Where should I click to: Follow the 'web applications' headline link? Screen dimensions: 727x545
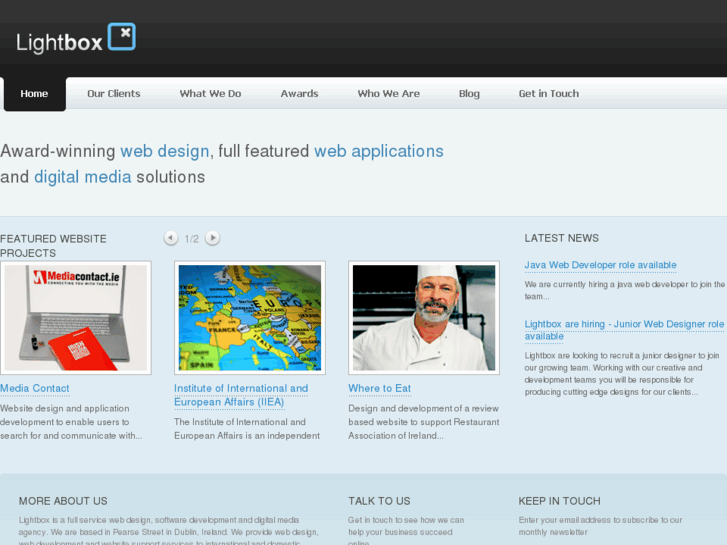pos(379,151)
